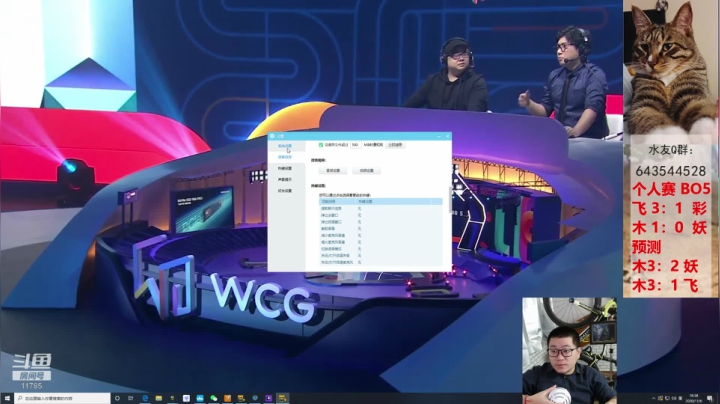Toggle the green checkbox in settings dialog
Screen dimensions: 720x404
[321, 145]
